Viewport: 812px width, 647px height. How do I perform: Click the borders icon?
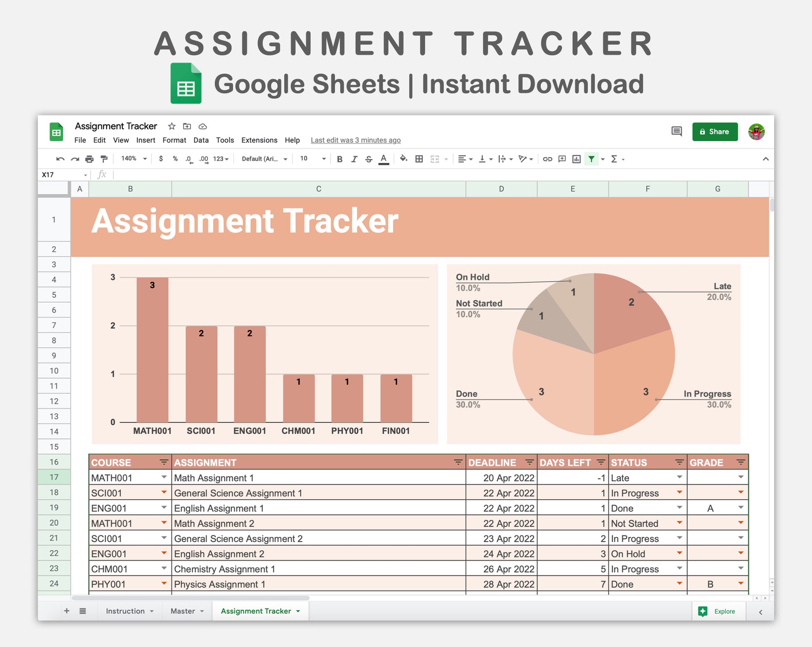pyautogui.click(x=419, y=158)
